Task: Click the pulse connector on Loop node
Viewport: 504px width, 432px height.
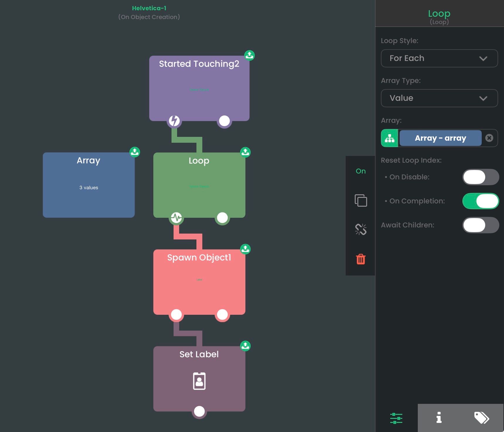Action: (176, 218)
